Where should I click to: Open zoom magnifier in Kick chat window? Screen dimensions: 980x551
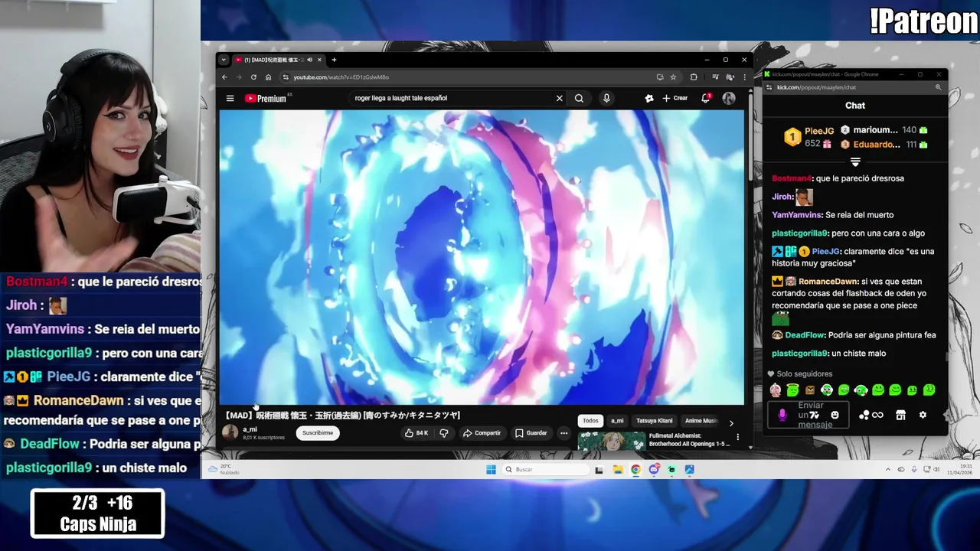938,87
